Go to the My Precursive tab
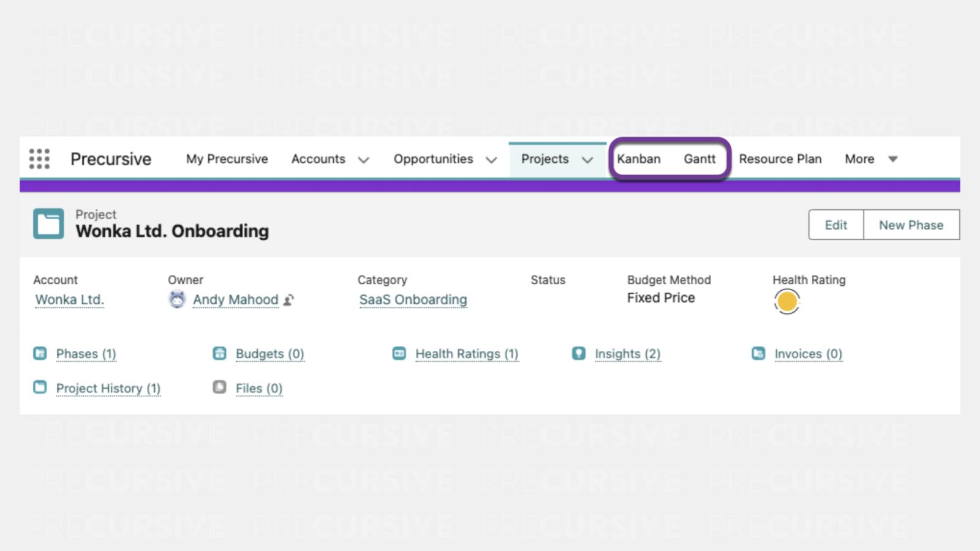The width and height of the screenshot is (980, 551). (x=227, y=159)
